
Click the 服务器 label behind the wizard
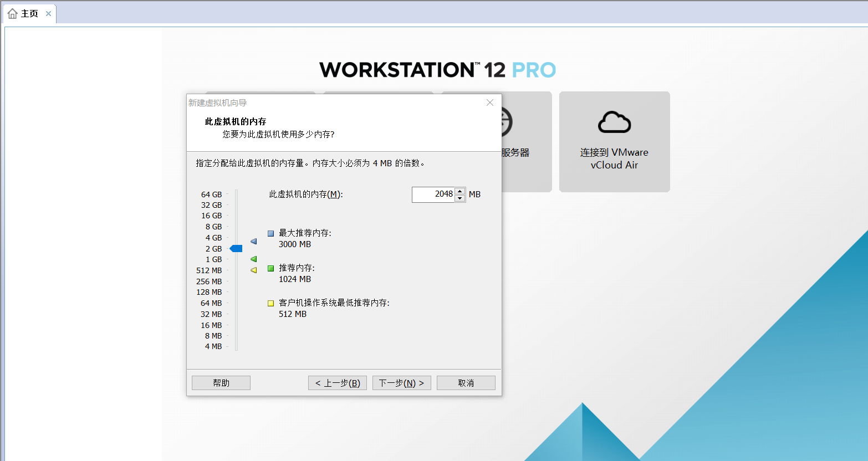click(x=515, y=152)
